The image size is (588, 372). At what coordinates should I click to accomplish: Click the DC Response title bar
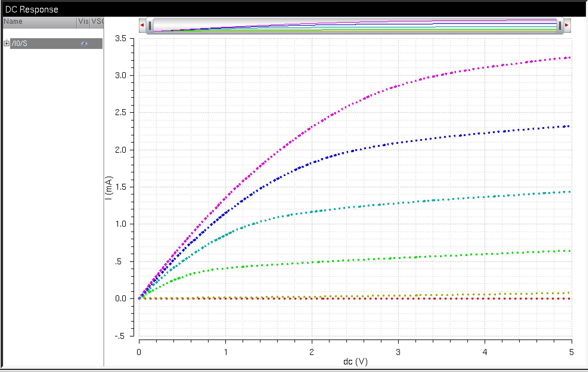tap(294, 9)
